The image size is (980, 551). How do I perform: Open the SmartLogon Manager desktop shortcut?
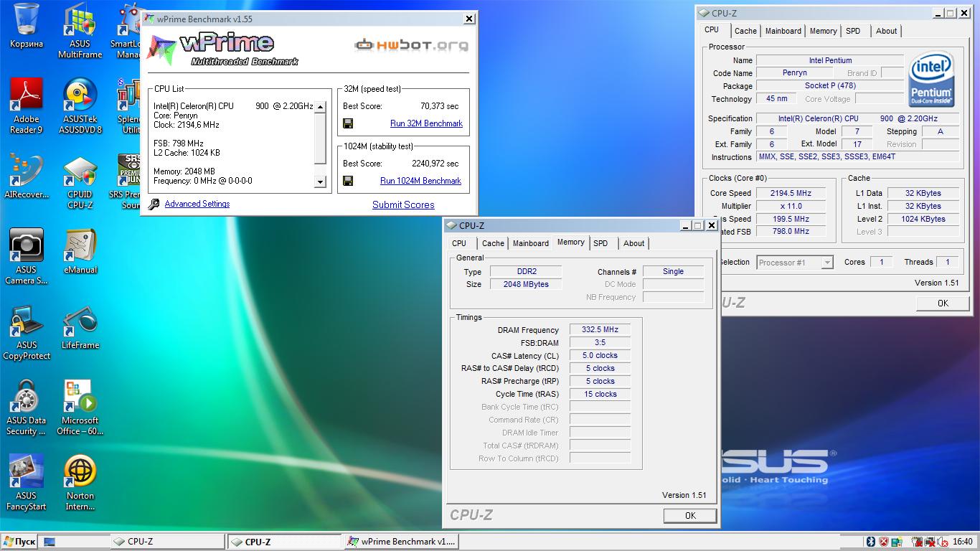click(128, 31)
